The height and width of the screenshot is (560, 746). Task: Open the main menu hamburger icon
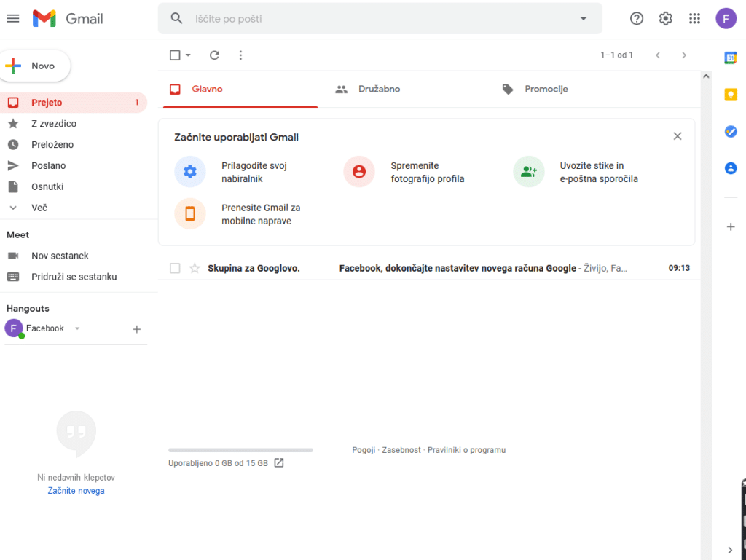[x=13, y=18]
